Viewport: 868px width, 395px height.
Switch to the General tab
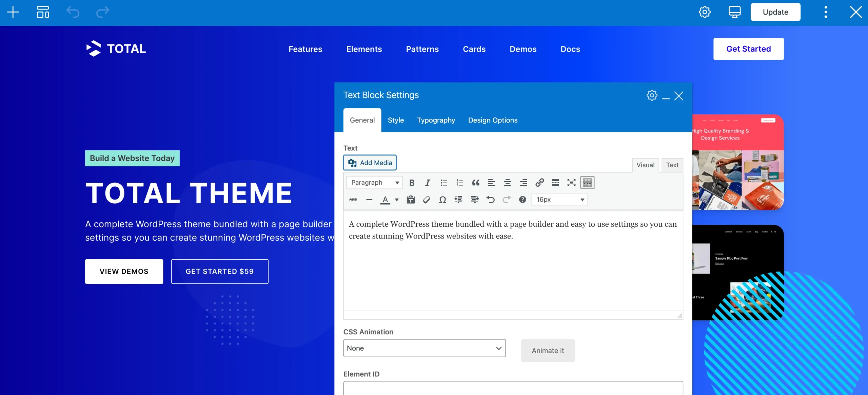tap(362, 120)
